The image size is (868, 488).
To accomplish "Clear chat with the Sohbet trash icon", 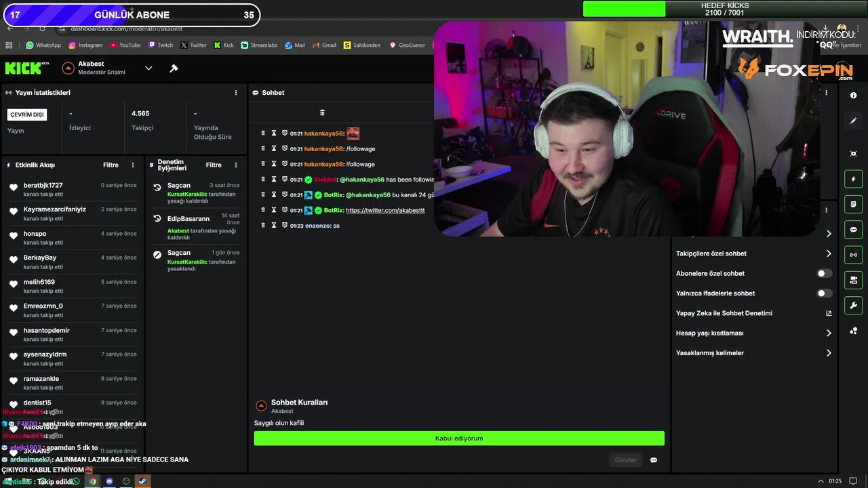I will [322, 113].
